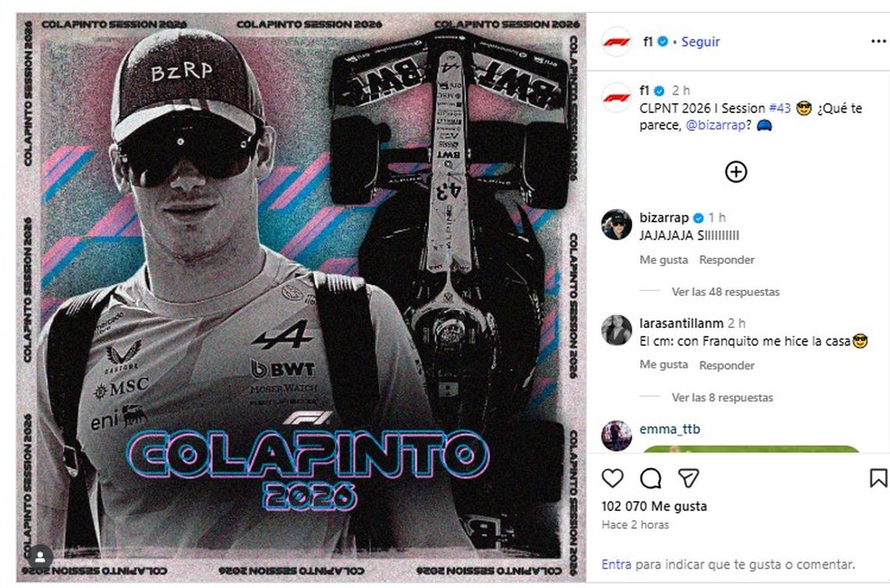Load more comments with plus circle
This screenshot has height=588, width=890.
pos(735,172)
